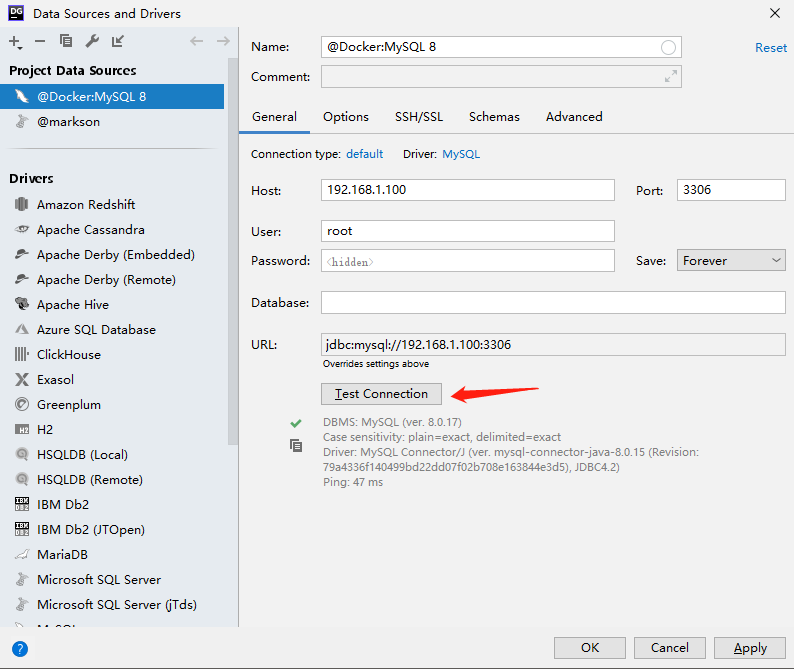Remove the selected data source with minus icon

(x=40, y=41)
